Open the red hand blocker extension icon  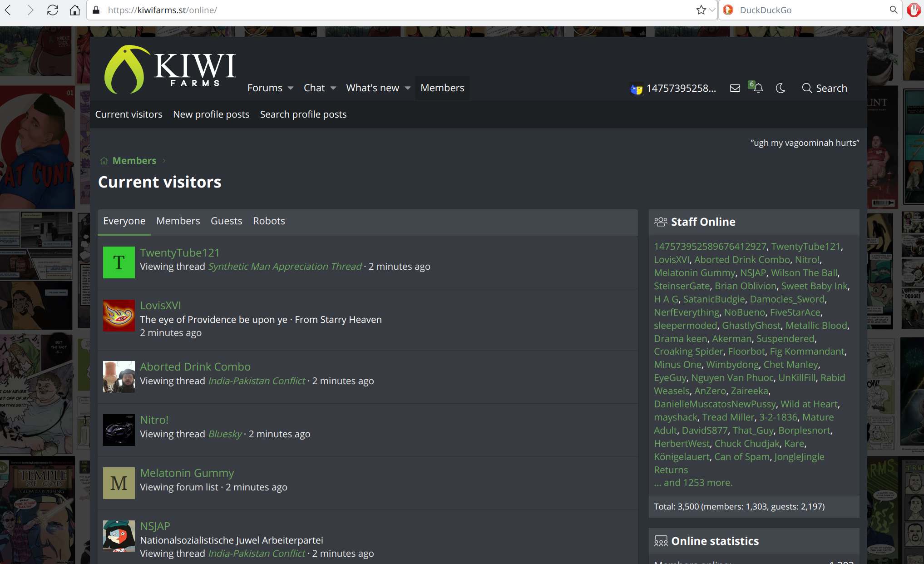pos(914,10)
